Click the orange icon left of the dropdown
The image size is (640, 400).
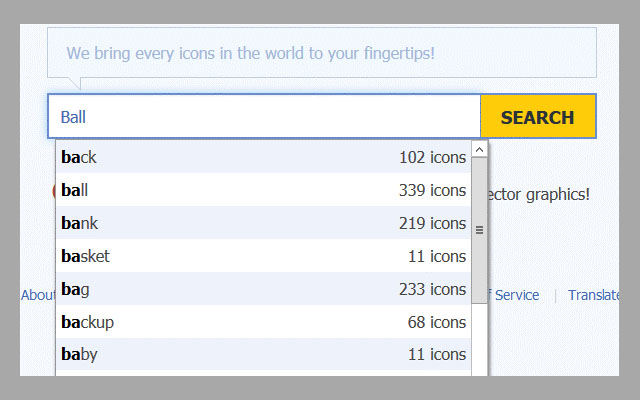point(52,191)
